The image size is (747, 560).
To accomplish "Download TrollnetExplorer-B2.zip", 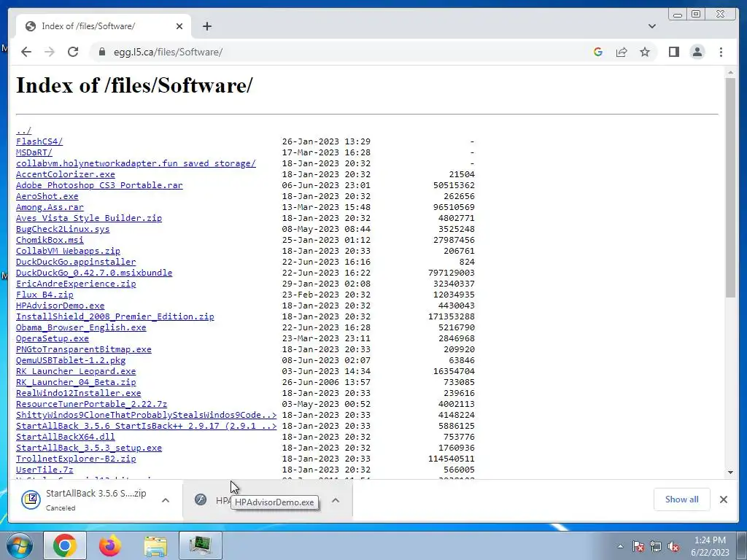I will (x=76, y=459).
